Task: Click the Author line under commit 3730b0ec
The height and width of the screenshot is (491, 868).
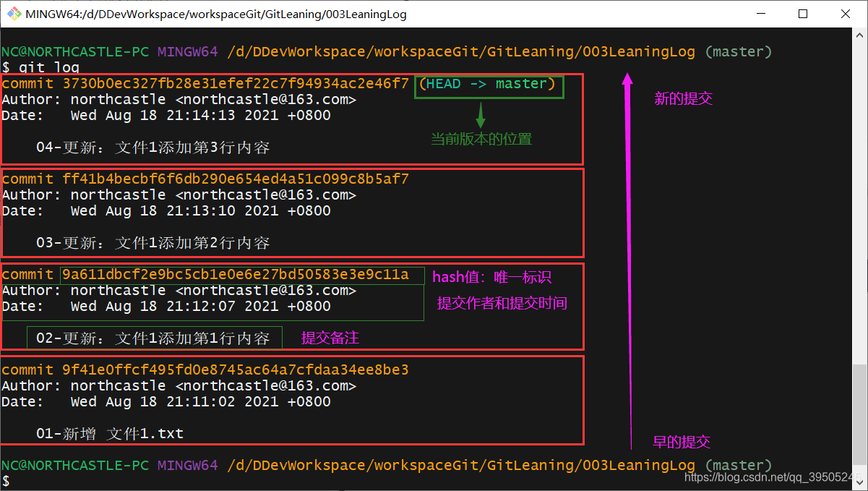Action: point(179,100)
